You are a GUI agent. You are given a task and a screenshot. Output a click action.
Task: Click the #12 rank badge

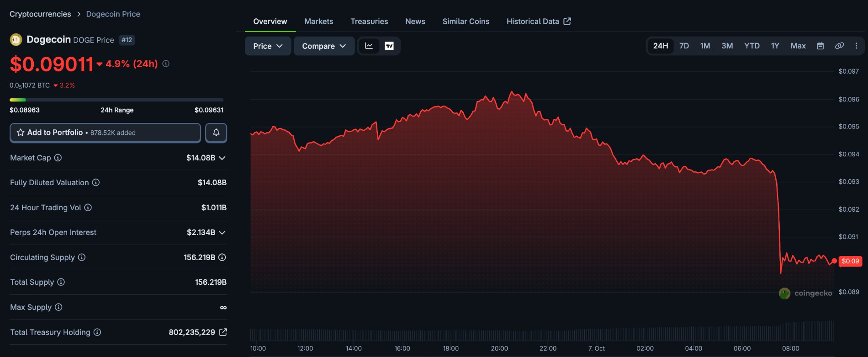127,40
